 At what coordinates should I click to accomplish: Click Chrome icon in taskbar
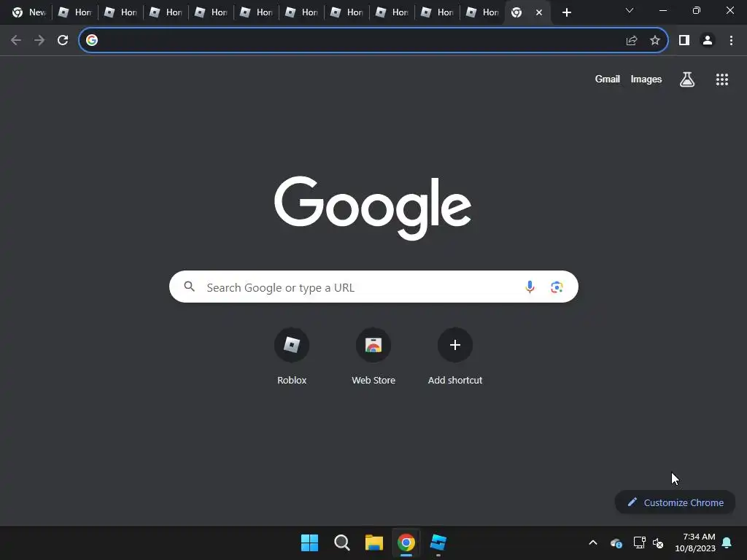pyautogui.click(x=406, y=542)
